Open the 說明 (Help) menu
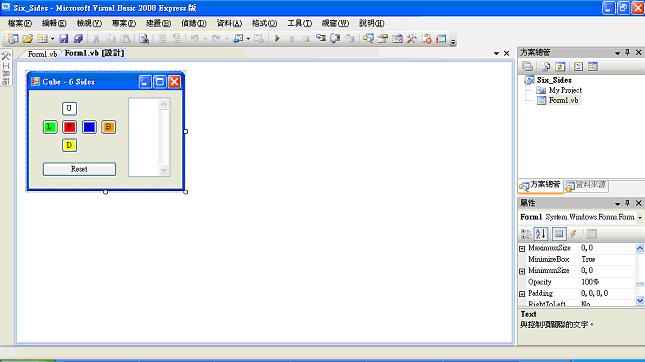 (371, 23)
